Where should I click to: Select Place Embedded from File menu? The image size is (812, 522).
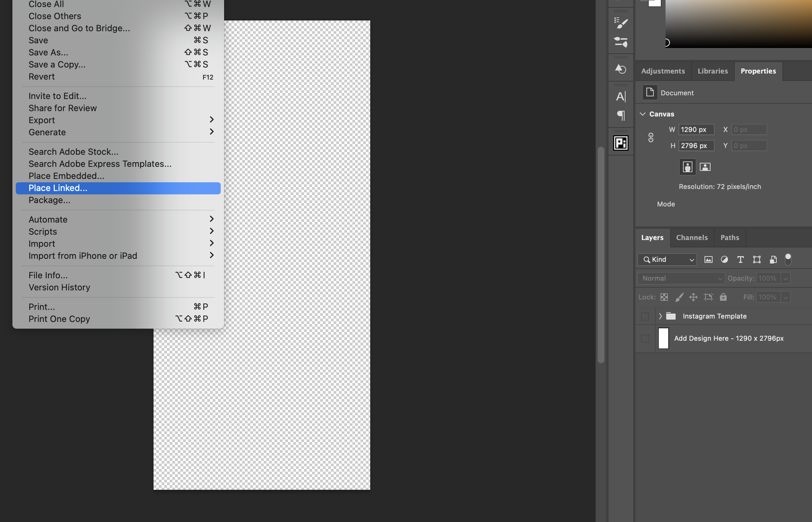tap(66, 176)
